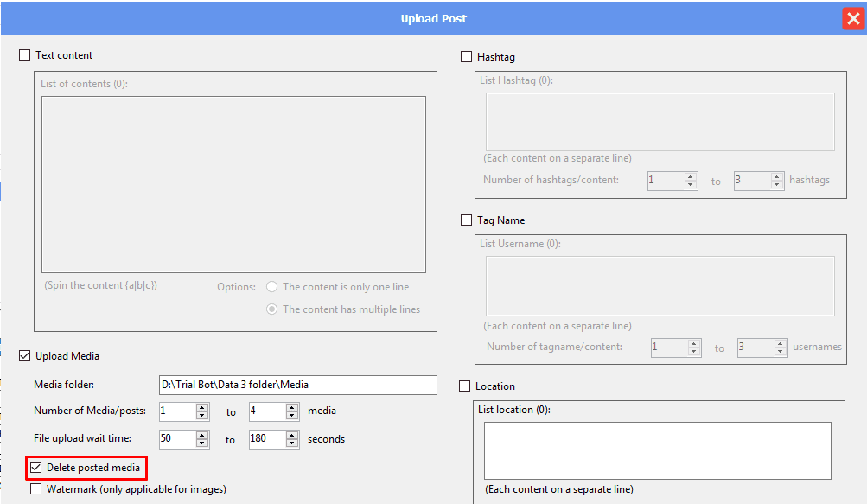
Task: Uncheck the Upload Media checkbox
Action: pyautogui.click(x=24, y=356)
